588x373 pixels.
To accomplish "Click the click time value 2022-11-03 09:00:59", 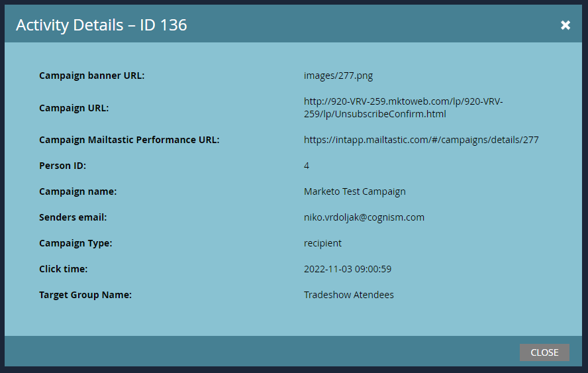I will (348, 269).
